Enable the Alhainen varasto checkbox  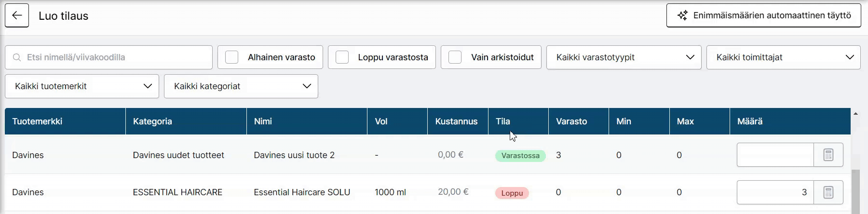(x=232, y=57)
